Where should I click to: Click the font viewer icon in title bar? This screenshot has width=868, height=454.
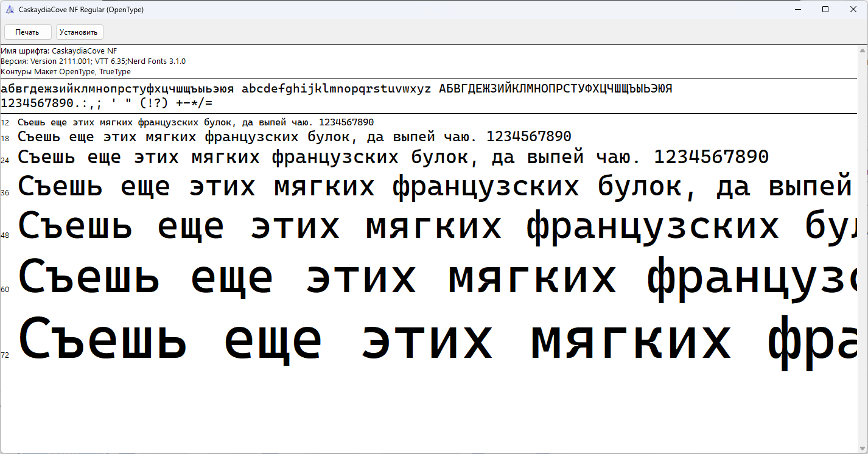pyautogui.click(x=10, y=10)
